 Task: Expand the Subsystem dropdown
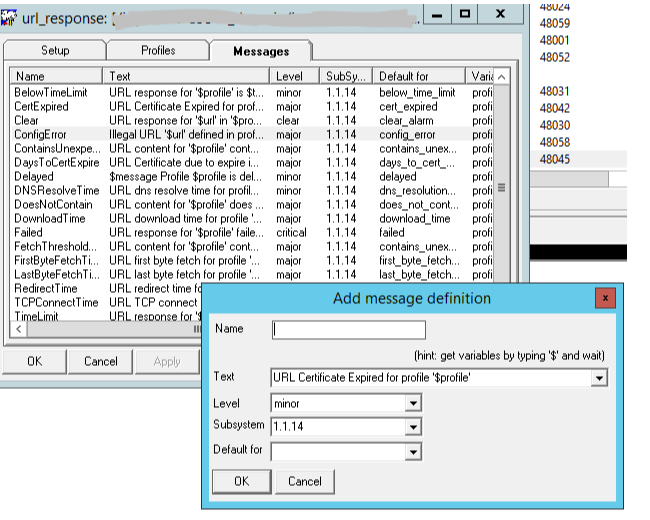tap(412, 428)
